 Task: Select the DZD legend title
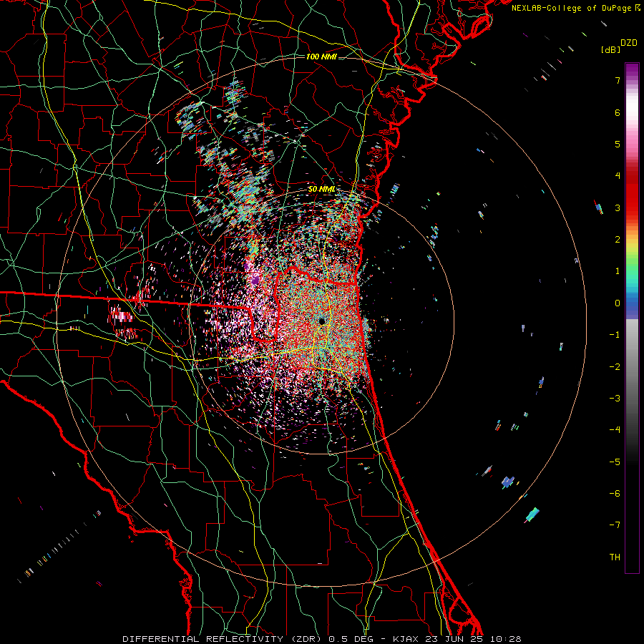[x=629, y=43]
